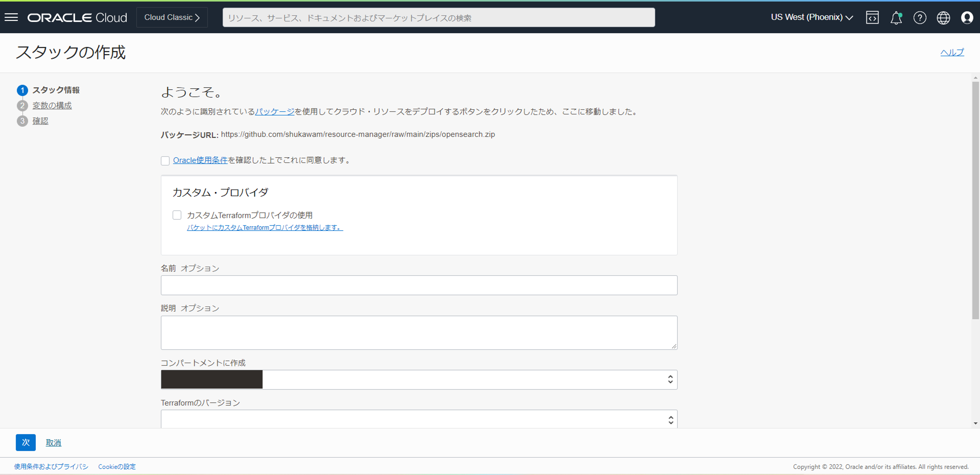This screenshot has height=475, width=980.
Task: Go to 変数の構成 step
Action: 52,105
